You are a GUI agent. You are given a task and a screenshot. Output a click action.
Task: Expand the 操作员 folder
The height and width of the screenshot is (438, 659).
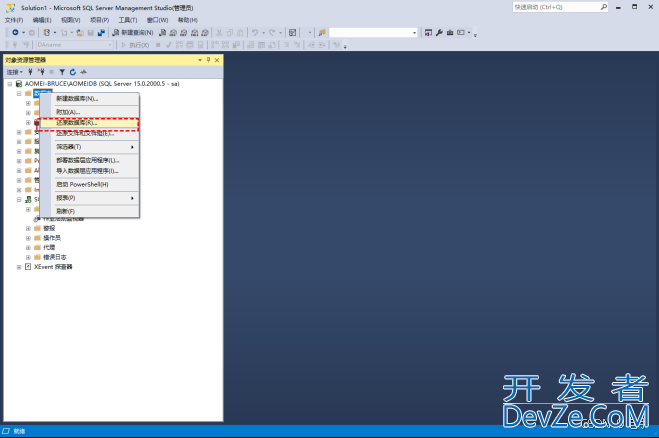coord(28,238)
